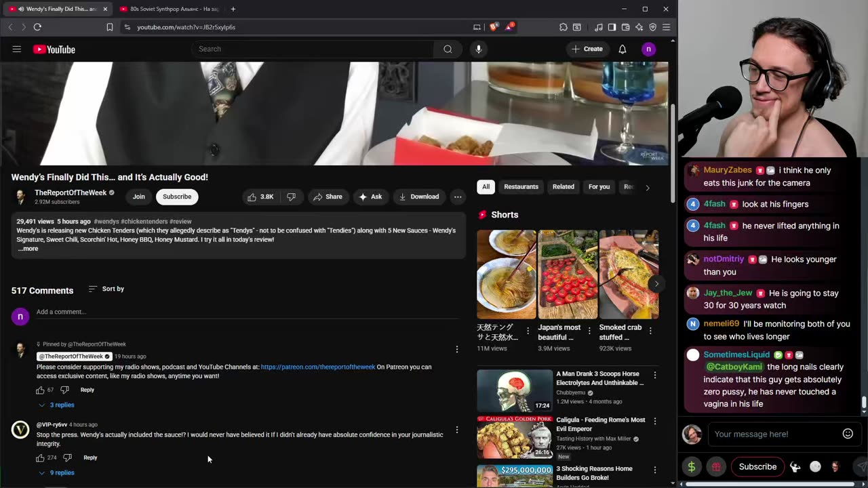Screen dimensions: 868x488
Task: Open a new browser tab
Action: click(x=233, y=9)
